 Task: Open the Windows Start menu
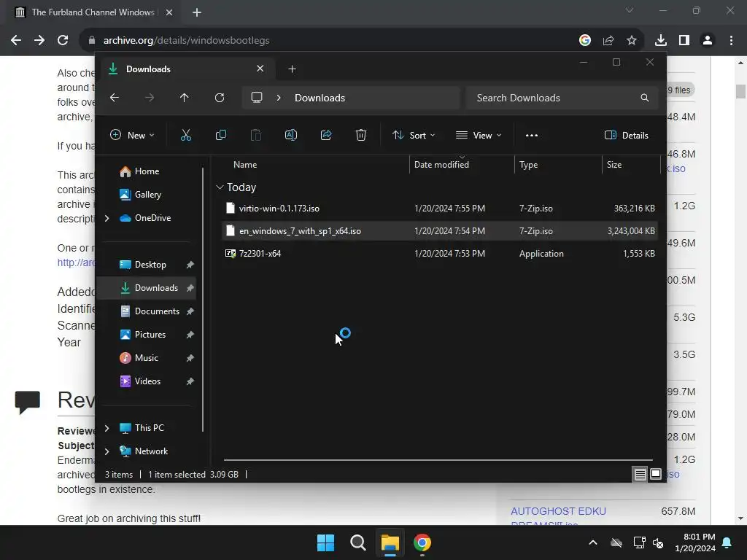[326, 542]
